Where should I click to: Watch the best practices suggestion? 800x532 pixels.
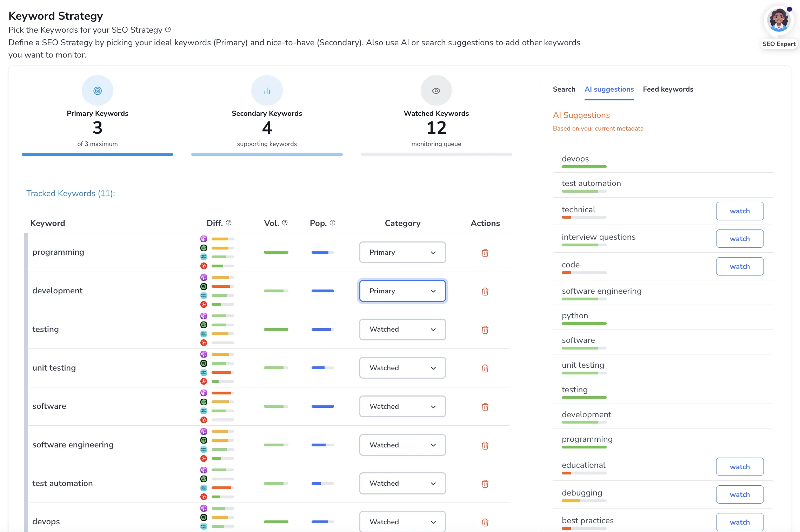pos(740,522)
